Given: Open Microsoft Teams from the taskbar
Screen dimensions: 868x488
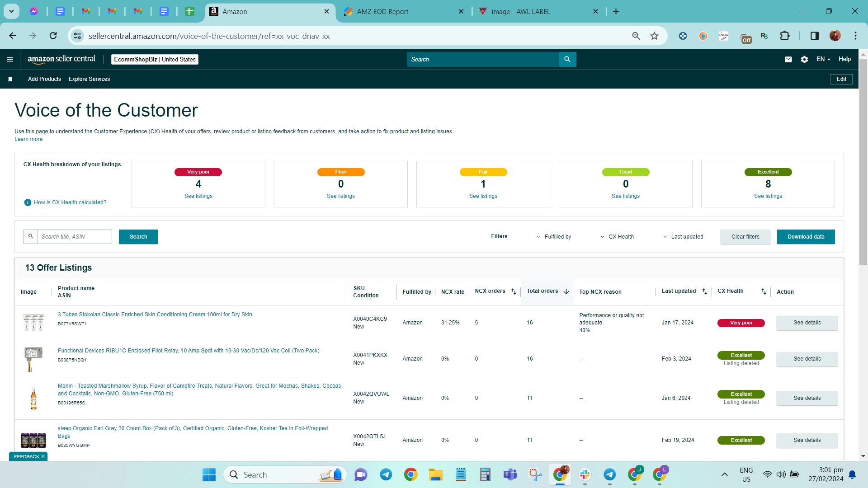Looking at the screenshot, I should click(x=510, y=474).
